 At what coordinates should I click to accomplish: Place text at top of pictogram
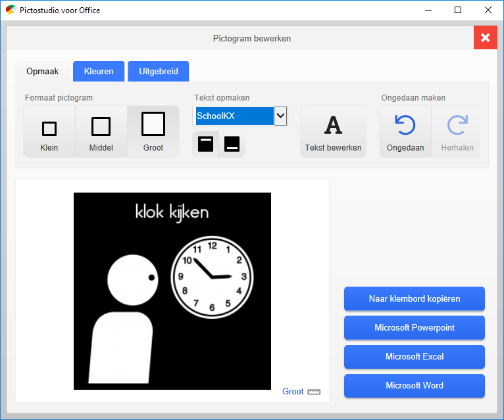point(206,144)
